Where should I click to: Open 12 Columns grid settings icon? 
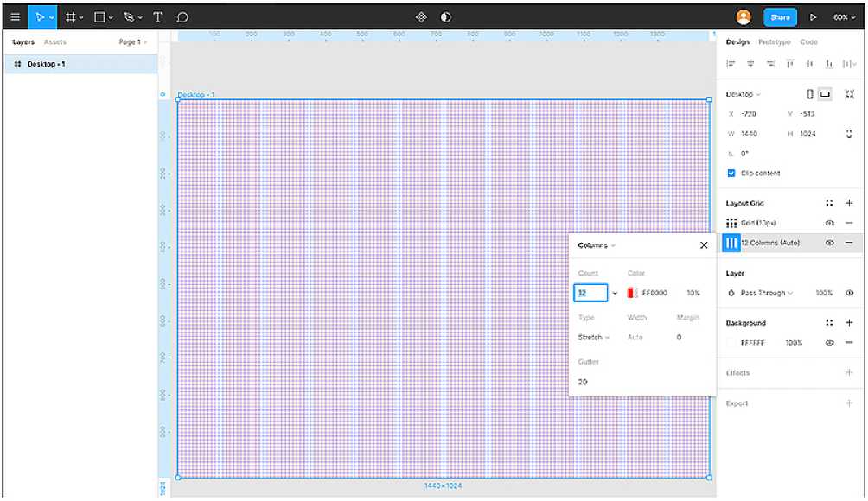(731, 243)
